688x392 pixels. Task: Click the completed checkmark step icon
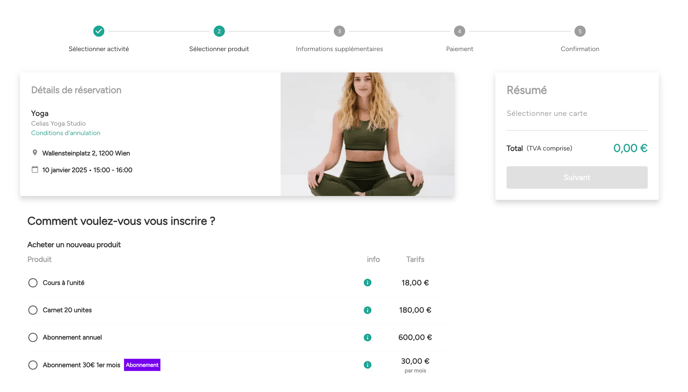(99, 31)
